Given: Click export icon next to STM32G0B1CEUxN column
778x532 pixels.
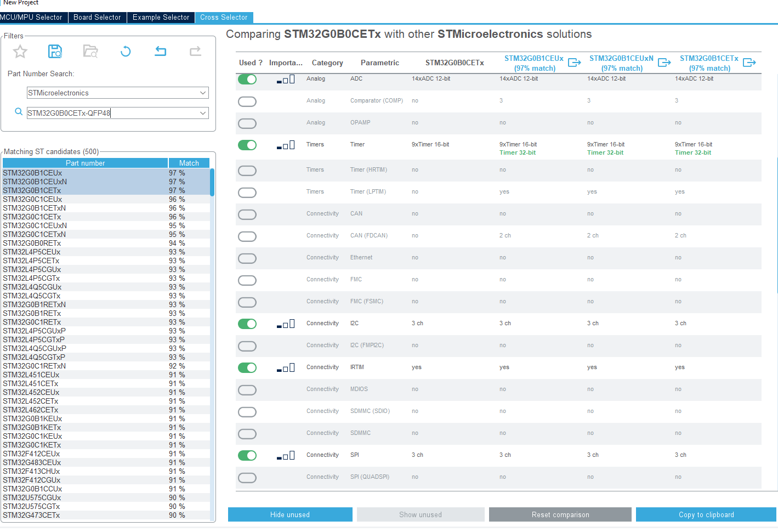Looking at the screenshot, I should click(x=665, y=63).
